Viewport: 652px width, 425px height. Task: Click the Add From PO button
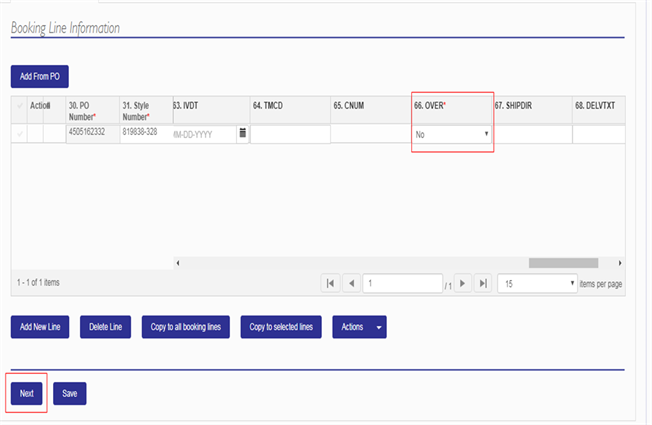[x=39, y=76]
